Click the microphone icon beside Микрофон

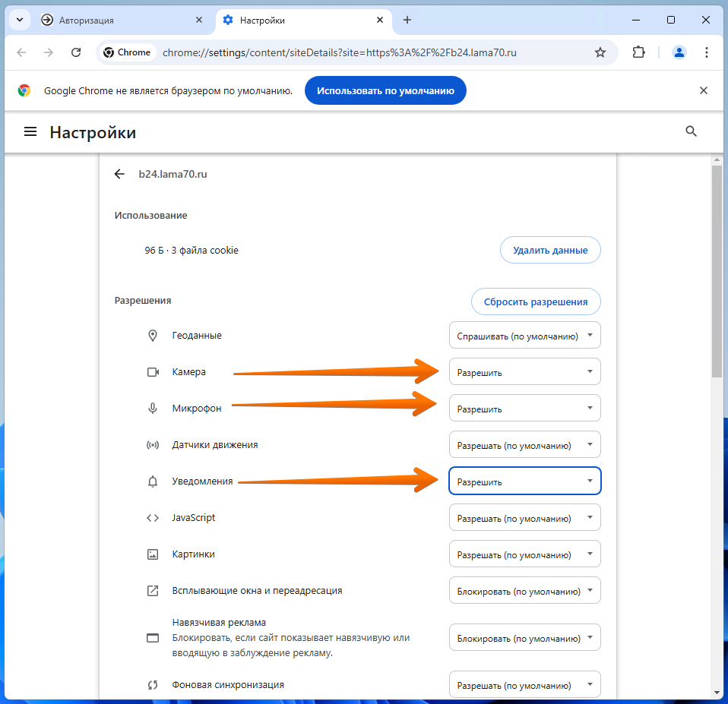[x=152, y=408]
